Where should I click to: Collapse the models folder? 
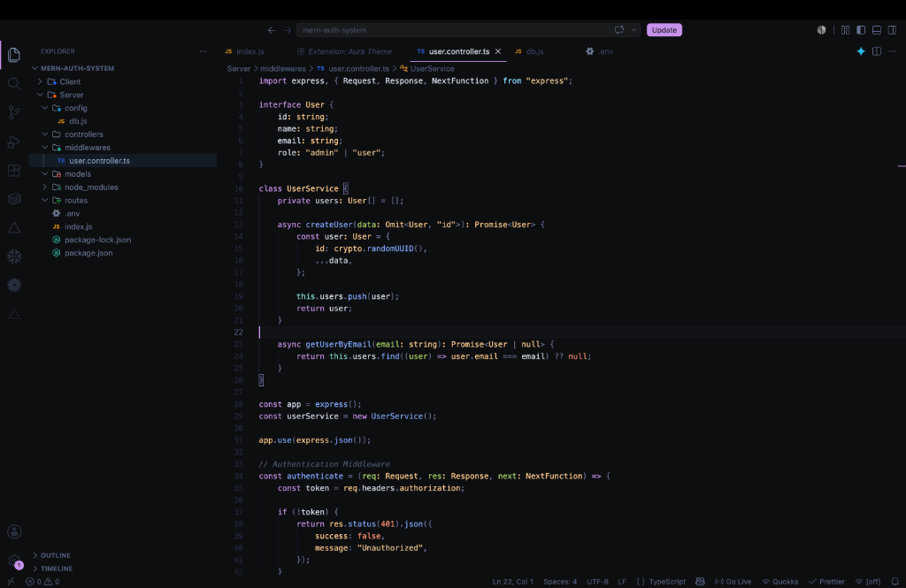(45, 174)
